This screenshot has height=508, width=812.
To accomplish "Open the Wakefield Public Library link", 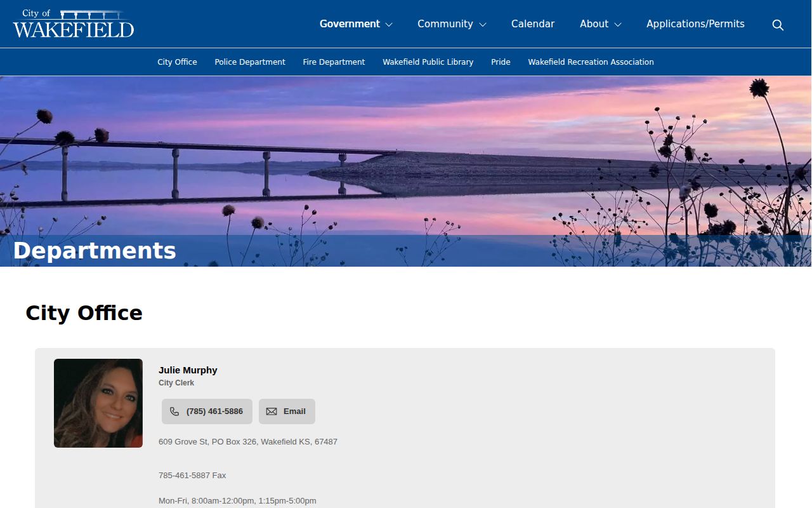I will pos(428,62).
